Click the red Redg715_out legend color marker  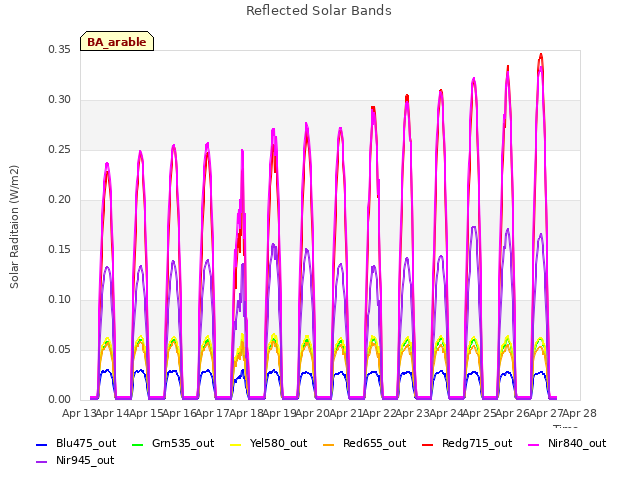427,444
